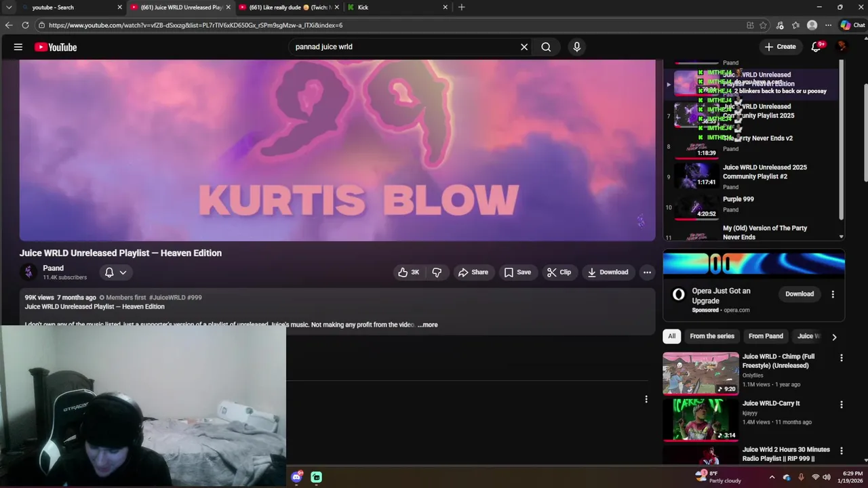Download the Heaven Edition video
Viewport: 868px width, 488px height.
point(608,272)
